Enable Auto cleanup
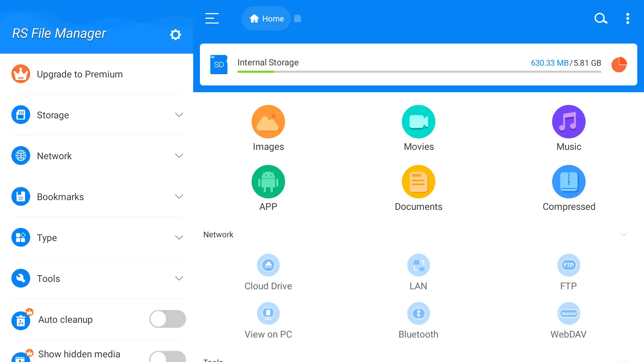This screenshot has height=362, width=644. [x=167, y=319]
